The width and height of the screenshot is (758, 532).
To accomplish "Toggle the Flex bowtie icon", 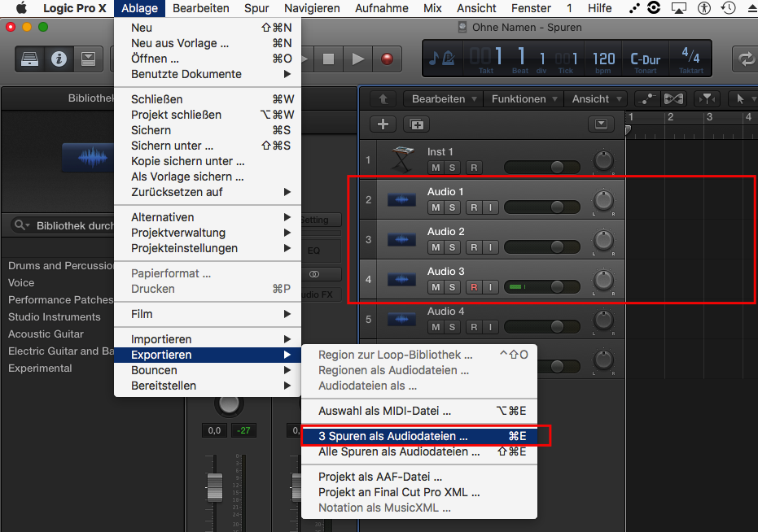I will (673, 99).
